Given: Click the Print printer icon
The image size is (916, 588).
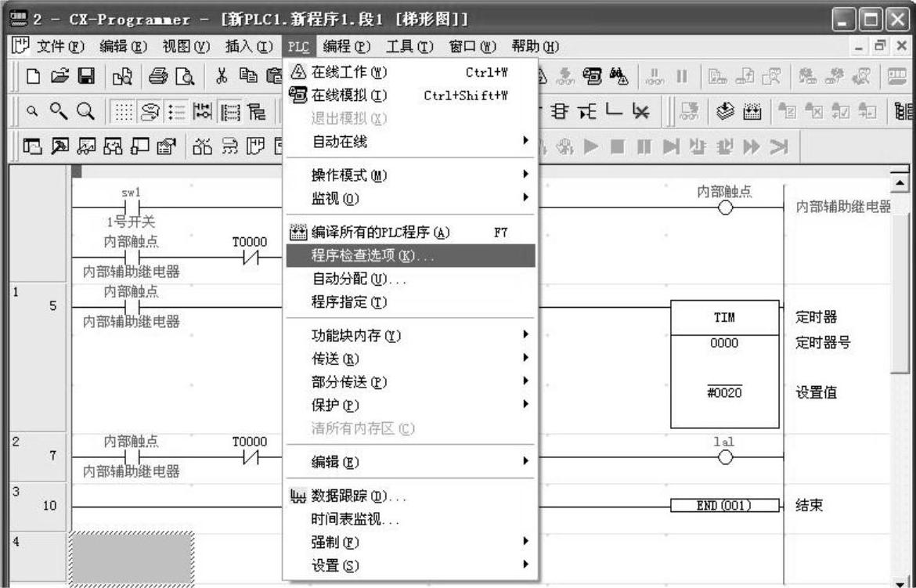Looking at the screenshot, I should 157,77.
